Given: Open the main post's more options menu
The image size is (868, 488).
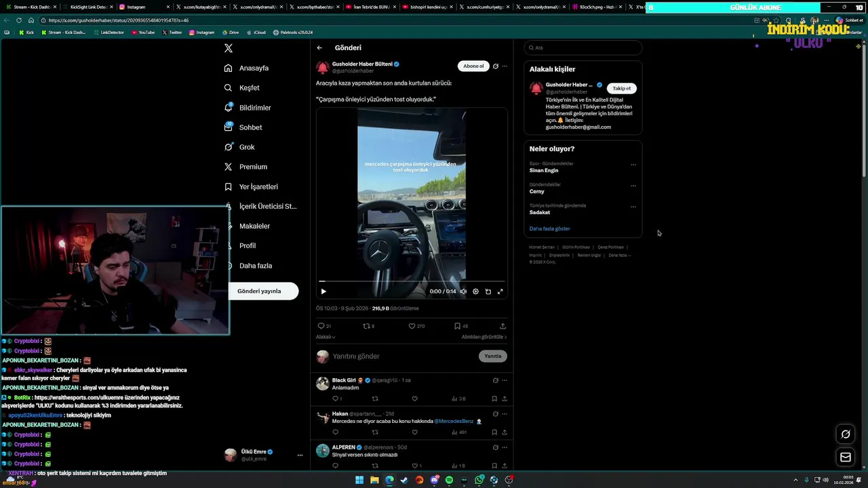Looking at the screenshot, I should [505, 66].
